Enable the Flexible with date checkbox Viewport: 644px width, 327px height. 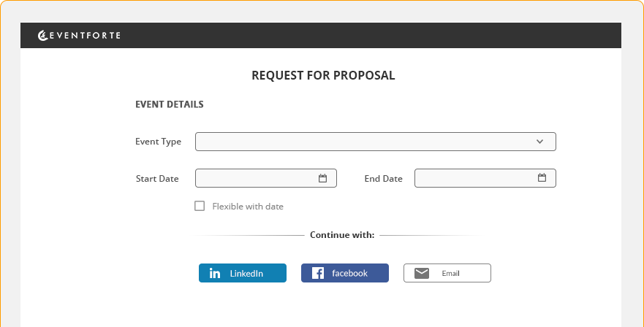point(200,206)
